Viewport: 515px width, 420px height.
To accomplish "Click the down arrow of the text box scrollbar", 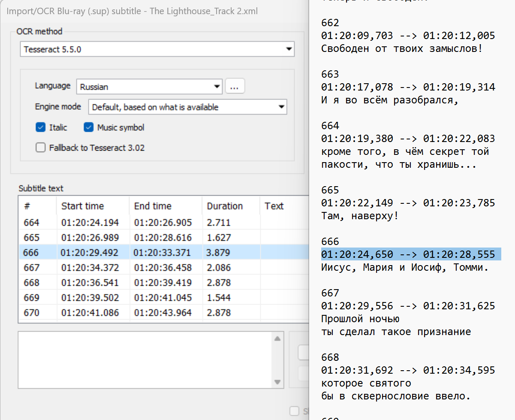I will point(277,381).
